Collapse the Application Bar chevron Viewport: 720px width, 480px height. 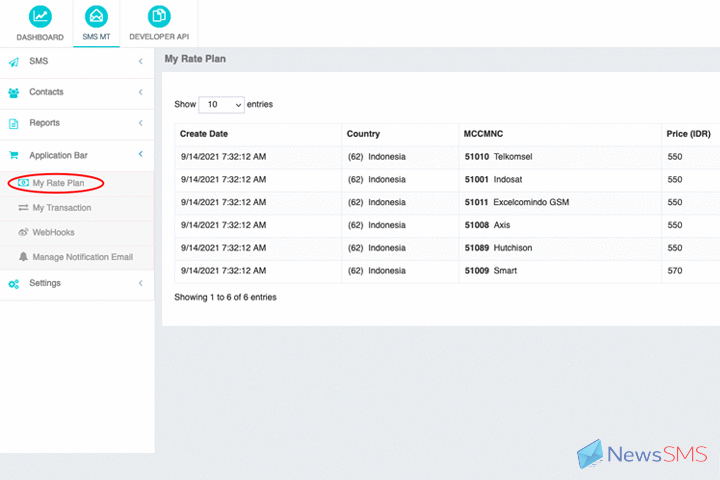click(x=141, y=154)
